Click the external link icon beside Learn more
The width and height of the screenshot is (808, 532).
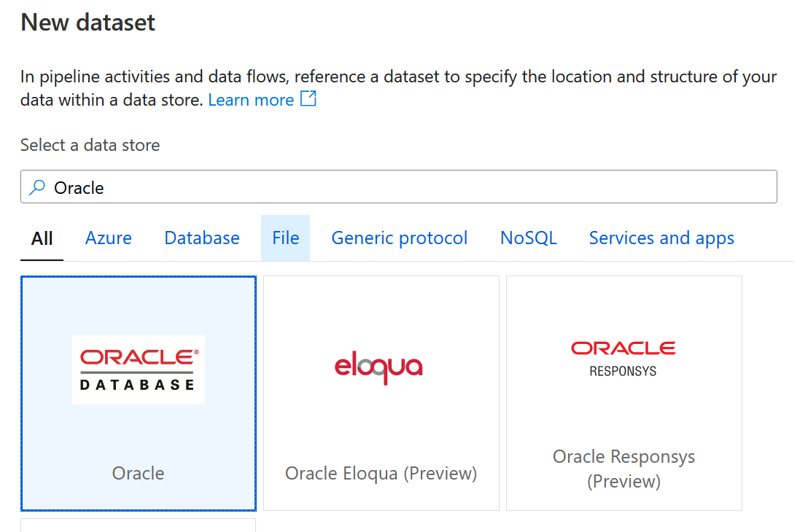pos(309,99)
